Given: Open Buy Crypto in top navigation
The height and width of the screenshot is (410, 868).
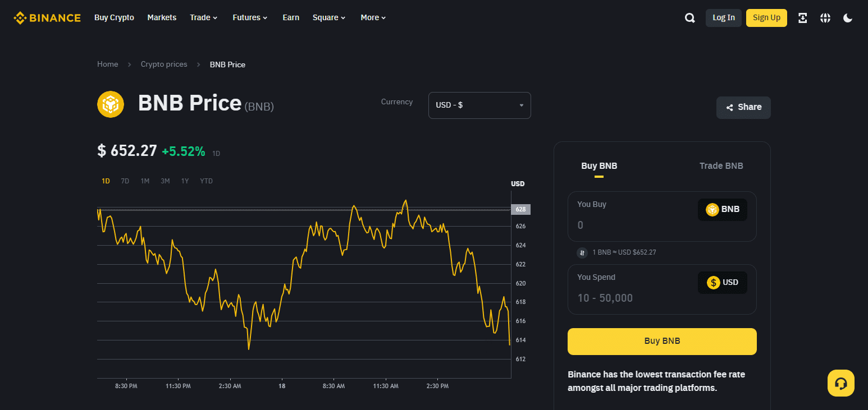Looking at the screenshot, I should click(x=114, y=17).
